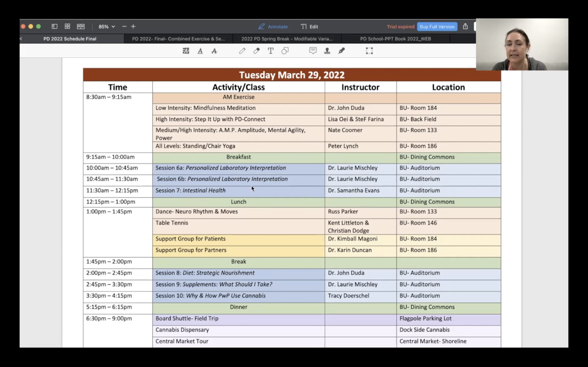This screenshot has width=588, height=367.
Task: Open the signature pen tool
Action: [341, 51]
